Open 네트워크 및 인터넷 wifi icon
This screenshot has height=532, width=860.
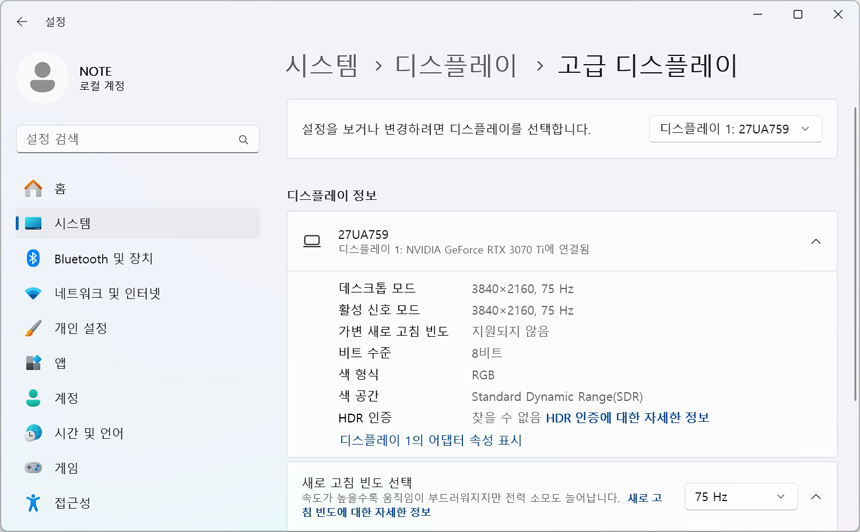point(33,294)
